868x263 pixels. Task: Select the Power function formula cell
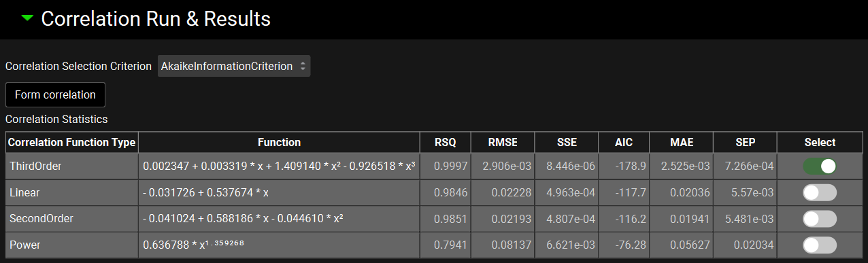click(x=279, y=245)
